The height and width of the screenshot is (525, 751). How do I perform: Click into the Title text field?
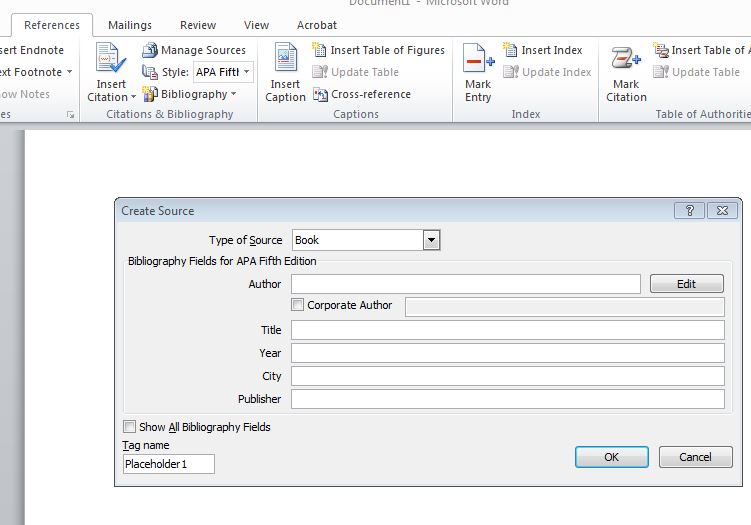pos(507,330)
